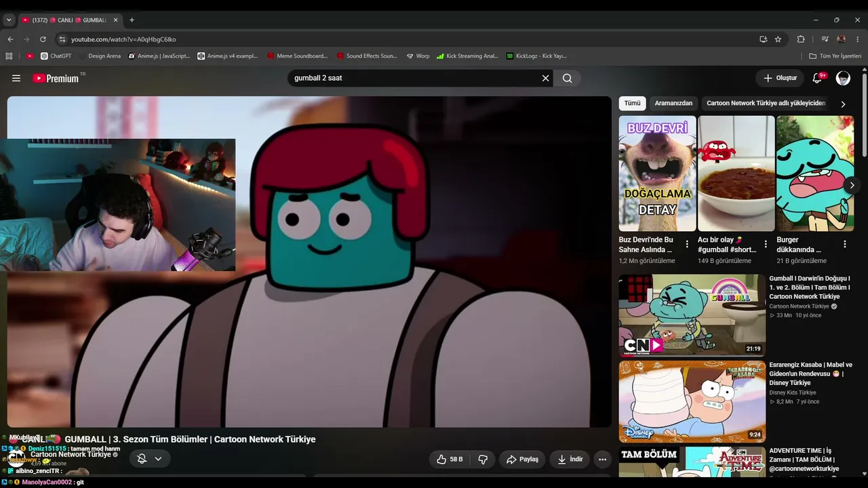Open the account avatar menu
Screen dimensions: 868x488
pos(843,78)
